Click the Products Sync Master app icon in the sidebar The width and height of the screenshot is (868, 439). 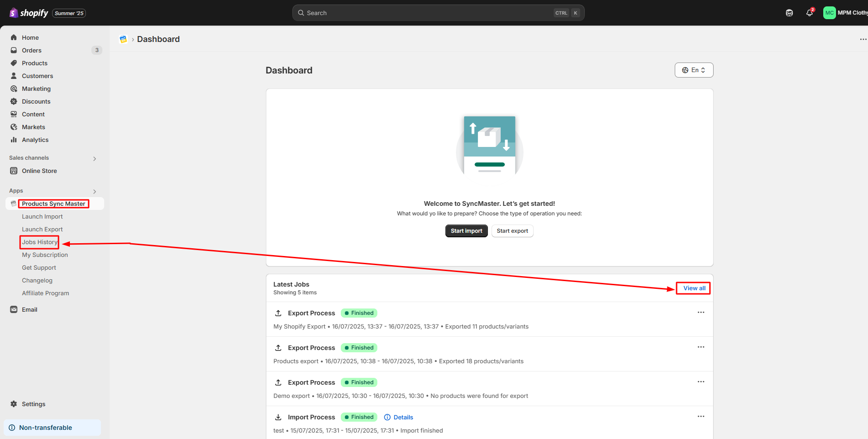tap(14, 204)
